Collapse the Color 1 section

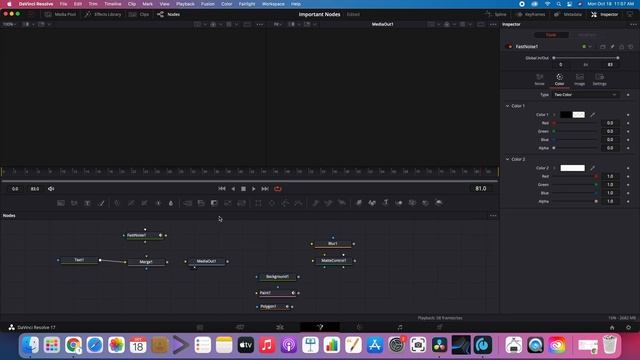pos(508,106)
